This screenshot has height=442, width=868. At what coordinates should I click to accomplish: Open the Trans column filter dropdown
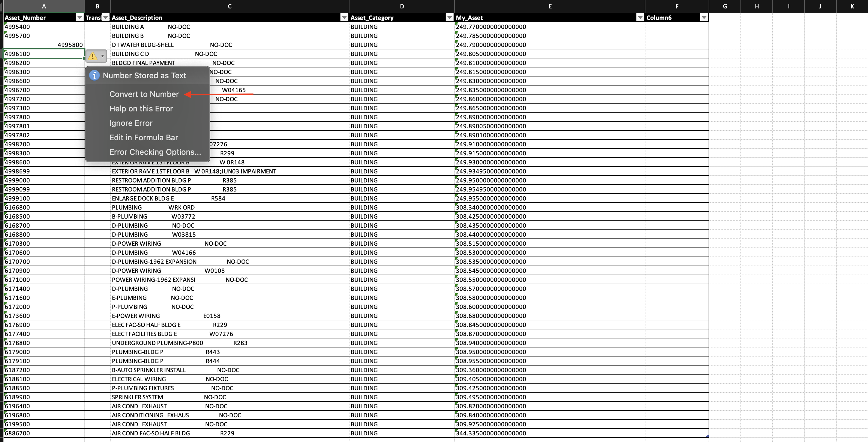(x=106, y=17)
